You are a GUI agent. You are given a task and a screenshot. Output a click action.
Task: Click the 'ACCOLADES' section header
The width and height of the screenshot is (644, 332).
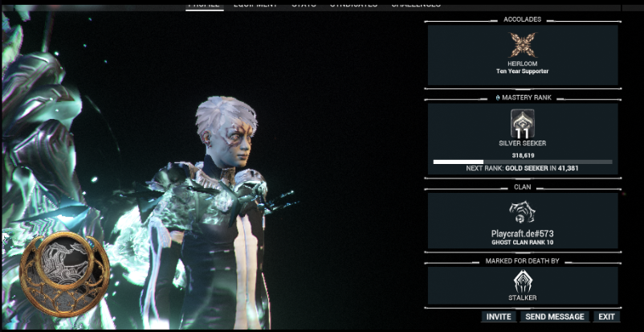[523, 19]
